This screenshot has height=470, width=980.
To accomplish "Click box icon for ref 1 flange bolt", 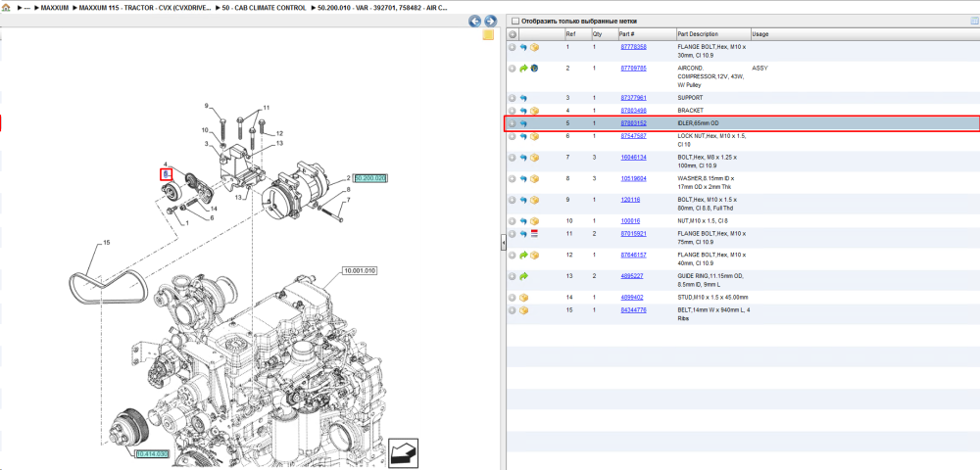I will (x=534, y=47).
